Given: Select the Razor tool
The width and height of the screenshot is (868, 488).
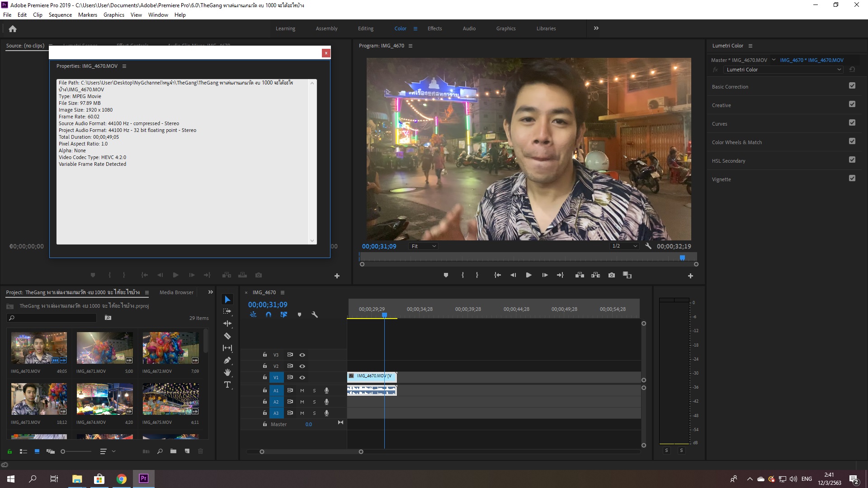Looking at the screenshot, I should [x=227, y=336].
